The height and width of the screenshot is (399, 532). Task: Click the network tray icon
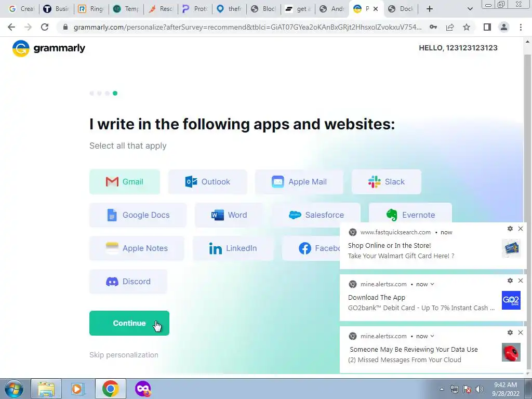point(454,389)
